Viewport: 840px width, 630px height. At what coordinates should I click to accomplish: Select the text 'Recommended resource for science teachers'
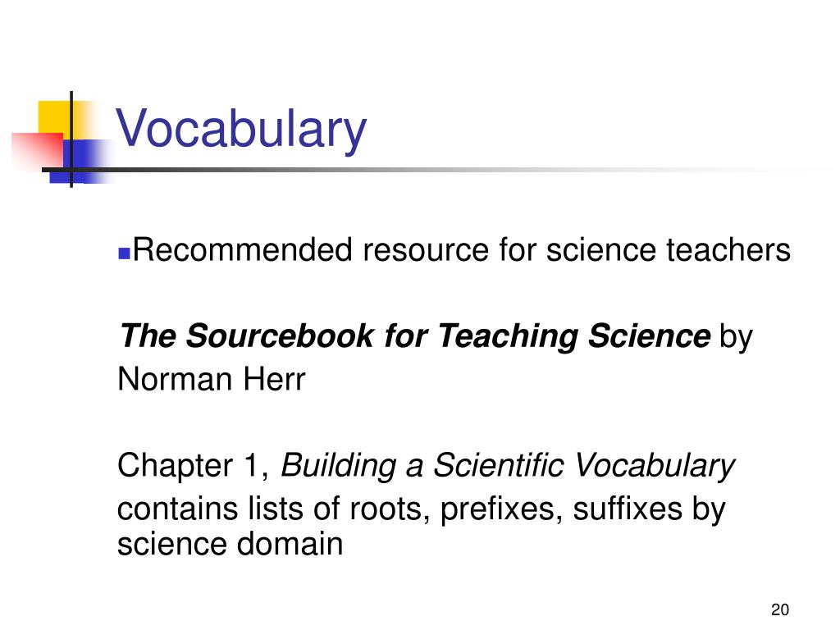461,250
